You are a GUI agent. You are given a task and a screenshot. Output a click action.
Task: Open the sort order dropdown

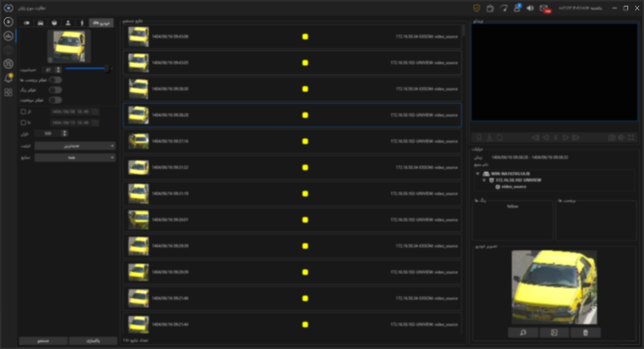[x=75, y=146]
